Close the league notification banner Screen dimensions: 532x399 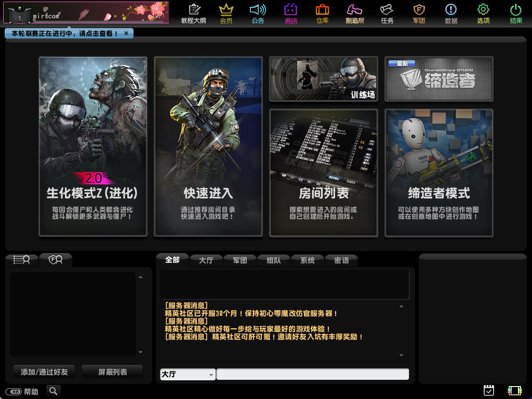(127, 33)
